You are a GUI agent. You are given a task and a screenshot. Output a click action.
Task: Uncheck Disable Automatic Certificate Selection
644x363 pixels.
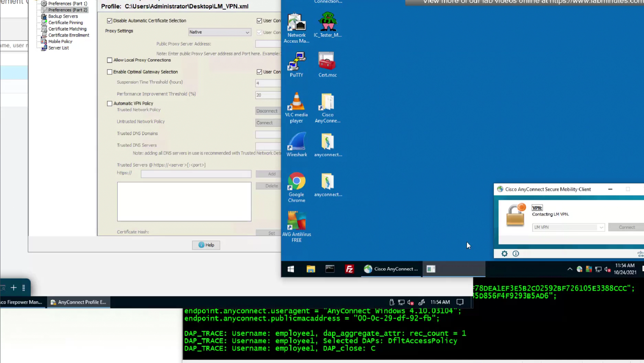pos(110,21)
